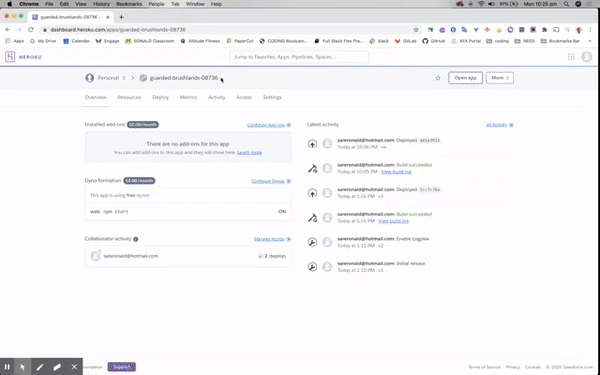The image size is (600, 375).
Task: Click the deploy icon for release v3
Action: [x=312, y=193]
